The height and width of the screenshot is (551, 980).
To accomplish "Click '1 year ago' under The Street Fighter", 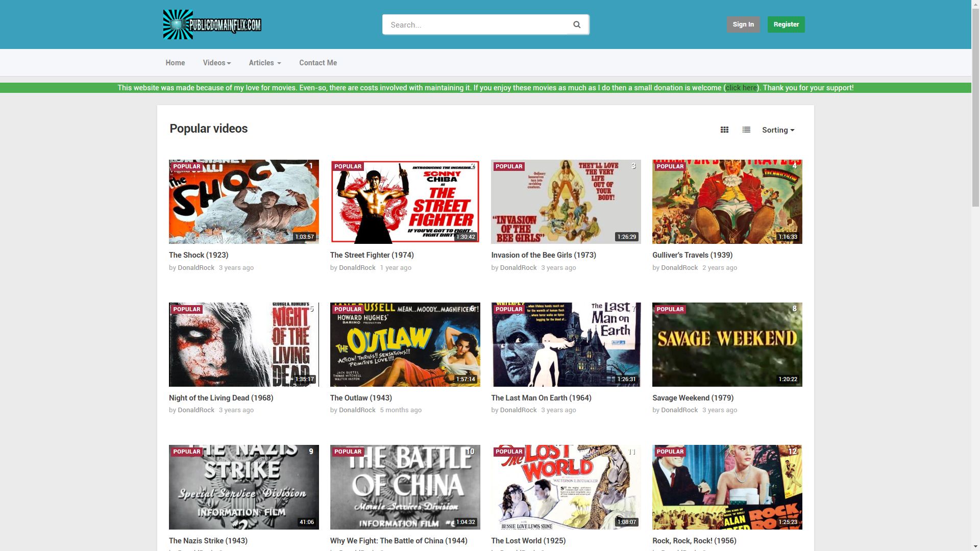I will (396, 268).
